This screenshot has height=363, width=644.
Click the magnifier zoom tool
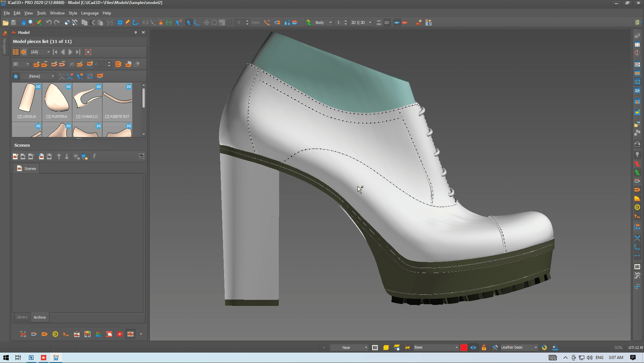click(x=31, y=22)
